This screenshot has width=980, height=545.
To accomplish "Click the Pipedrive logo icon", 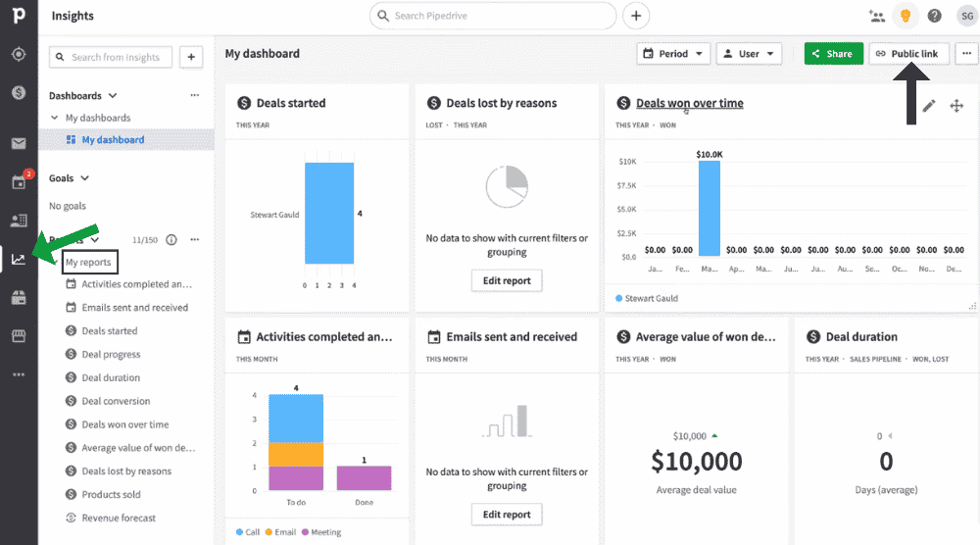I will (x=19, y=15).
